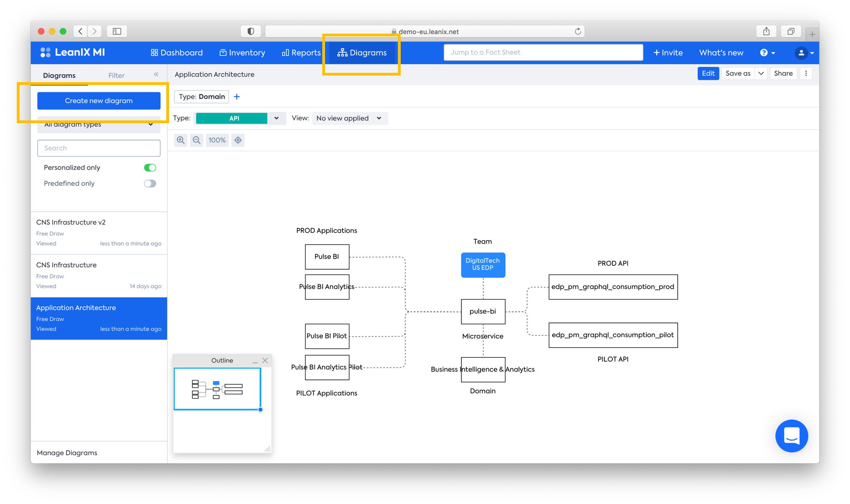Click the browser forward arrow
The width and height of the screenshot is (850, 504).
94,31
